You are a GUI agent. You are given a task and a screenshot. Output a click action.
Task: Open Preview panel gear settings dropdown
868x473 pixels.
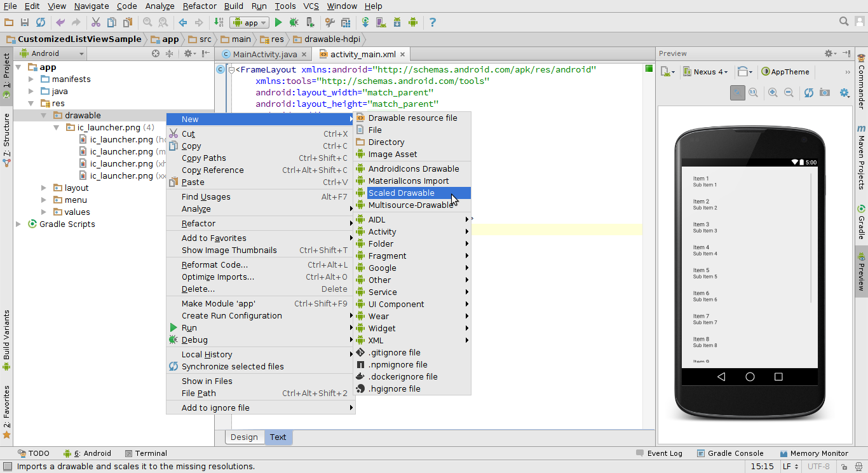tap(830, 53)
